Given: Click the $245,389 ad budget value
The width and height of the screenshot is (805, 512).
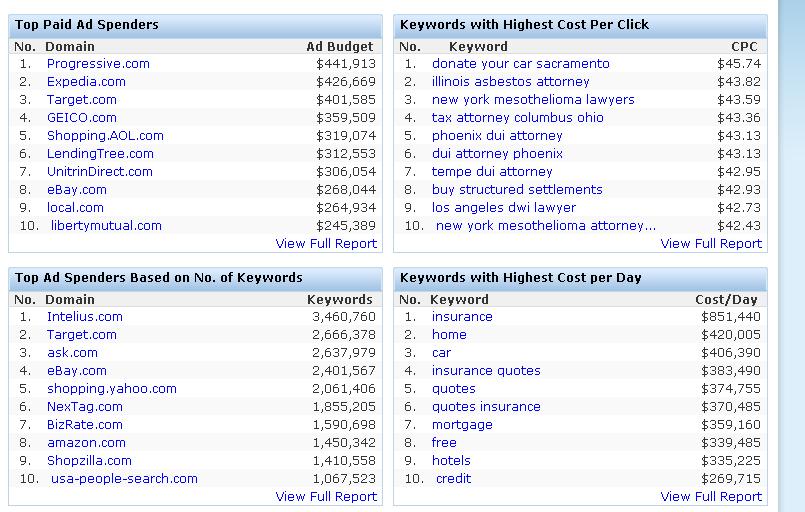Looking at the screenshot, I should click(x=346, y=225).
